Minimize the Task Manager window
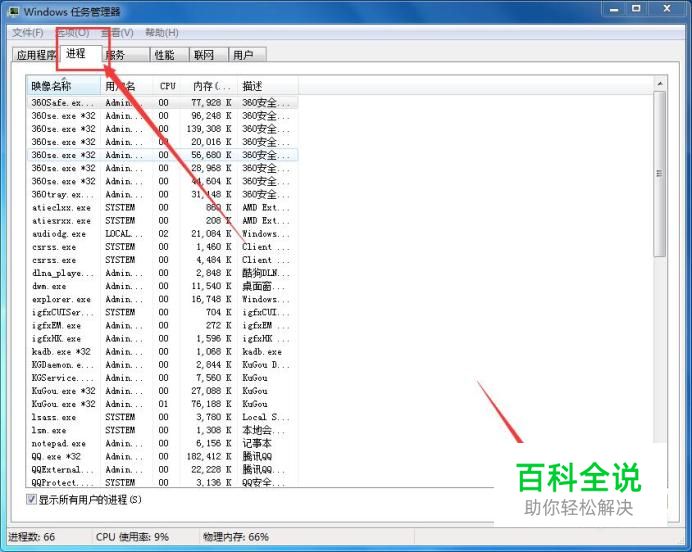Viewport: 692px width, 552px height. (x=614, y=9)
